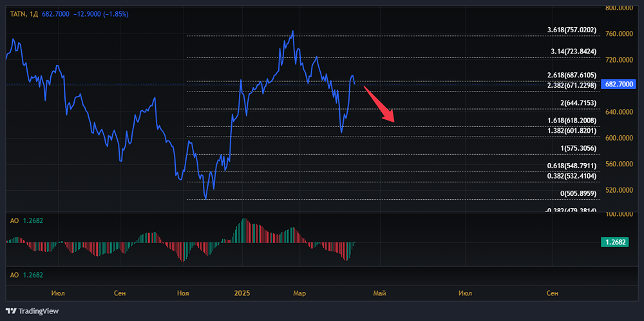Select the red downward arrow drawing
Image resolution: width=644 pixels, height=321 pixels.
click(x=379, y=103)
